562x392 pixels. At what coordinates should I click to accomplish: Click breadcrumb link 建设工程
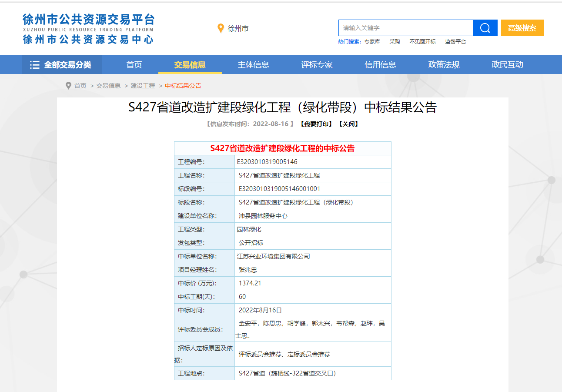[143, 86]
